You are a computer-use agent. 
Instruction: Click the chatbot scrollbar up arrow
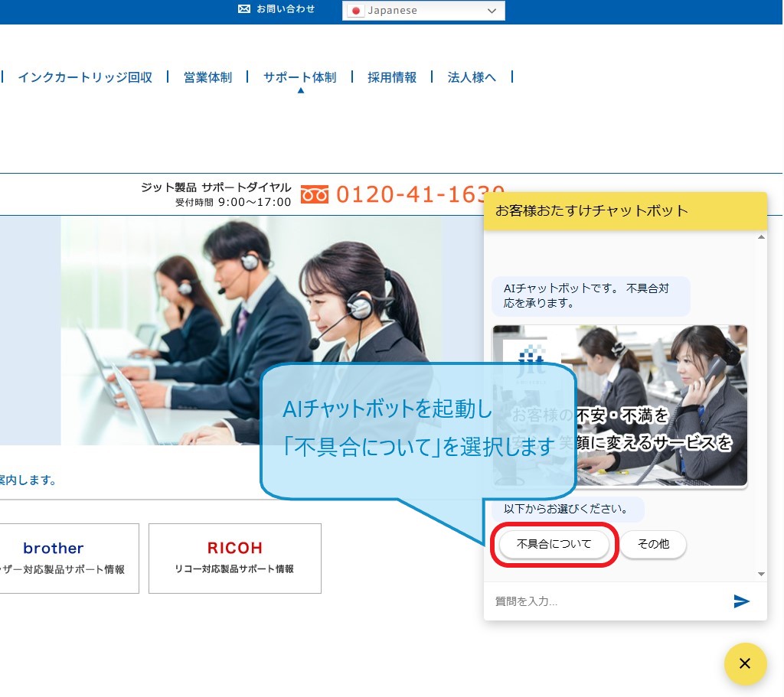(761, 237)
